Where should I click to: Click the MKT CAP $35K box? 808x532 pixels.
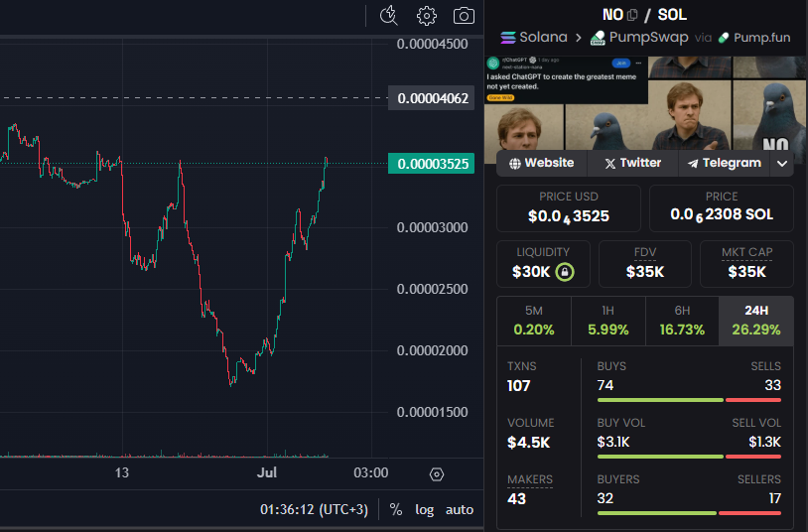click(x=746, y=264)
